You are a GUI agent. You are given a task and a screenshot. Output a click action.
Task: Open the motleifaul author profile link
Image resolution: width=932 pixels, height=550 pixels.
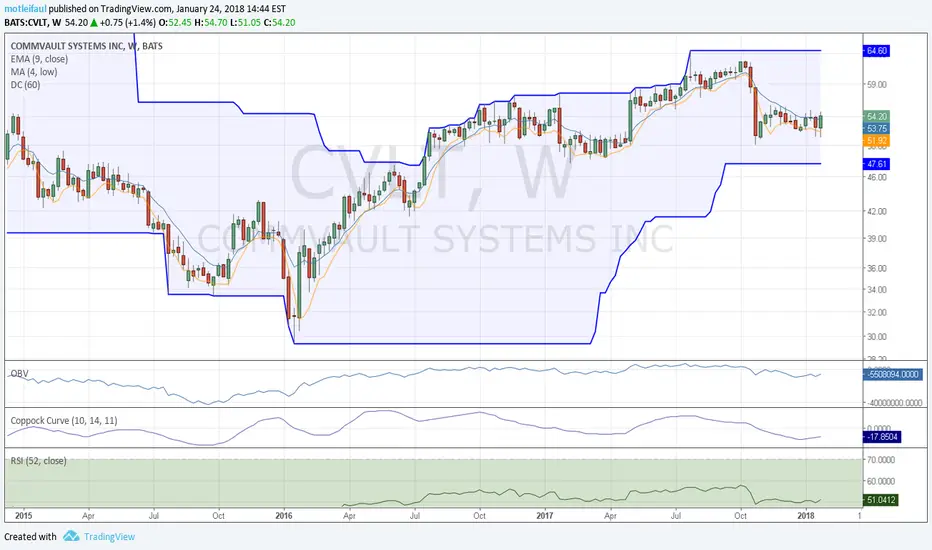click(25, 9)
